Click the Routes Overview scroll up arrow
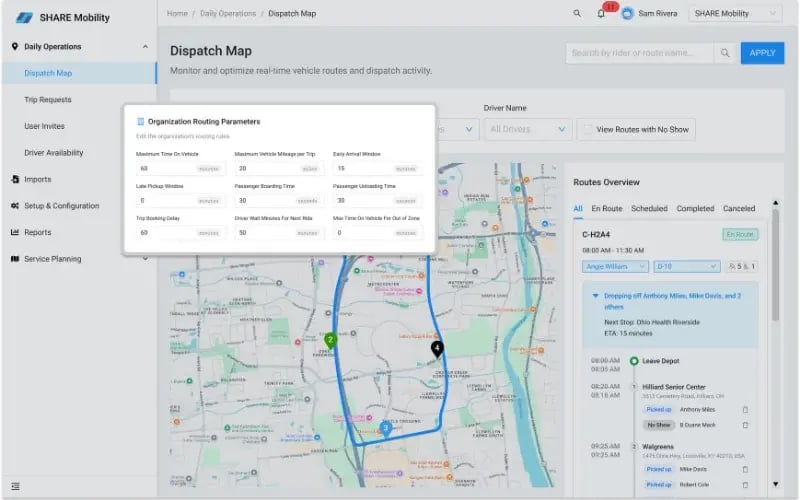Image resolution: width=800 pixels, height=500 pixels. pyautogui.click(x=776, y=203)
